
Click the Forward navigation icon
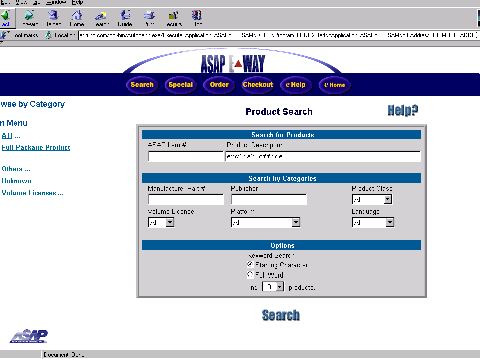coord(30,18)
